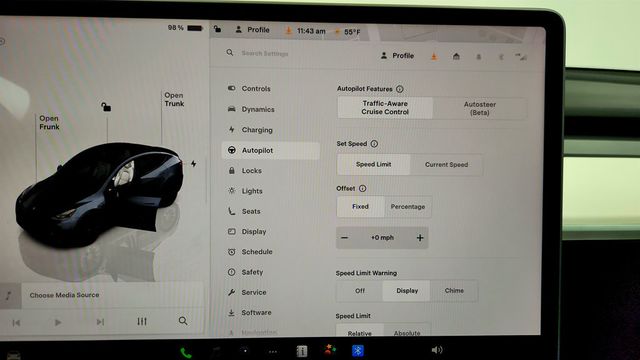The width and height of the screenshot is (640, 360).
Task: Tap the +0 mph offset value
Action: 382,238
